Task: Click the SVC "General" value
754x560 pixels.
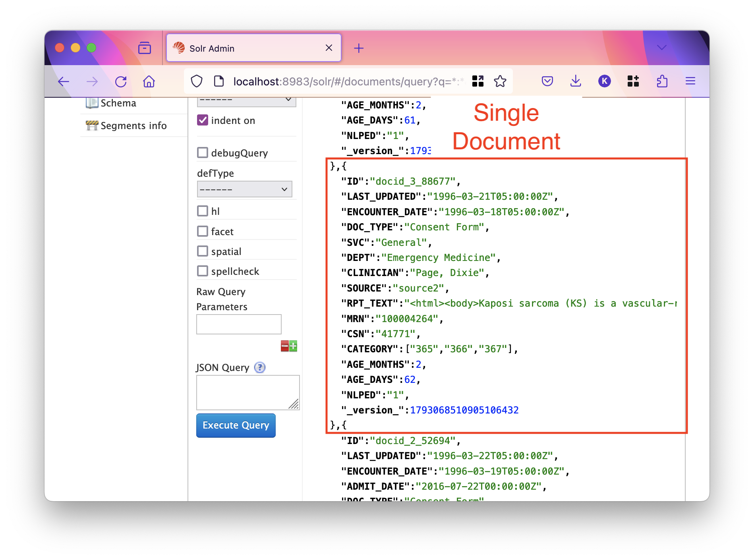Action: [401, 243]
